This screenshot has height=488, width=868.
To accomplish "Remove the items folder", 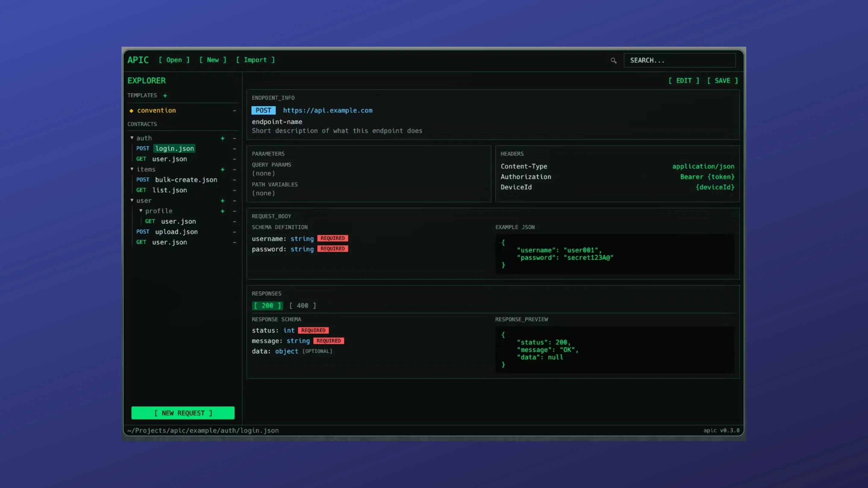I will [x=234, y=169].
